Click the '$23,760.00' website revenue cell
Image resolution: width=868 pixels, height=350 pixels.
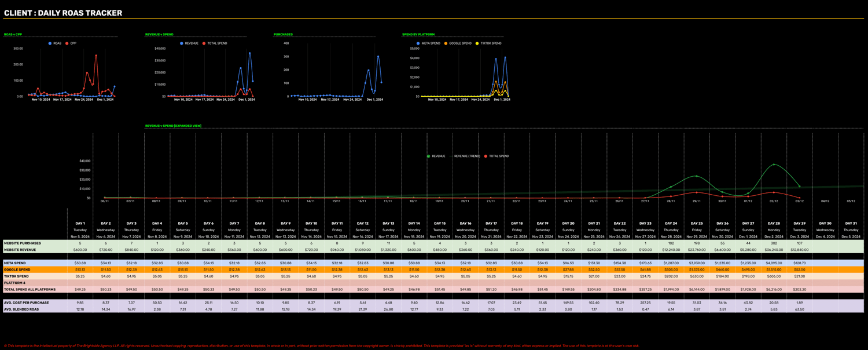(697, 250)
